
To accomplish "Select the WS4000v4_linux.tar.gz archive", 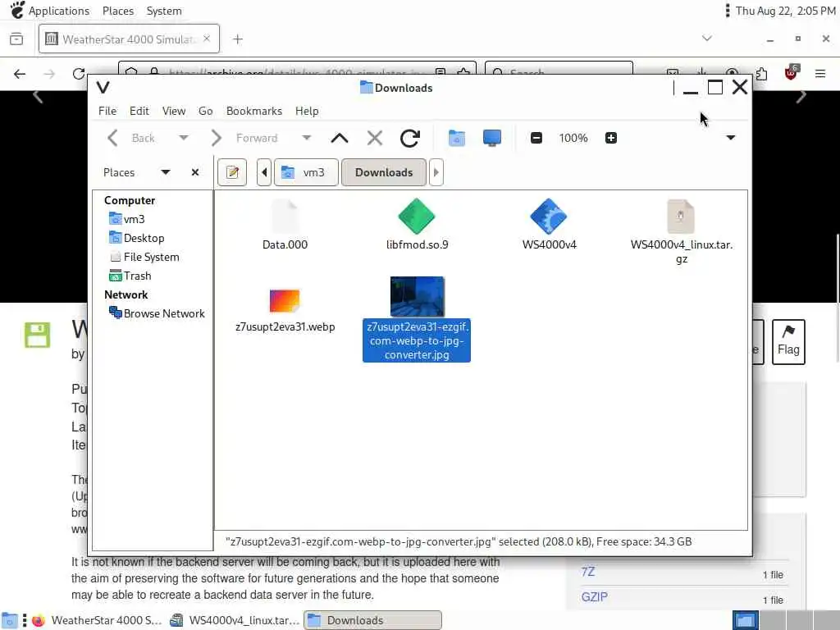I will [x=681, y=217].
